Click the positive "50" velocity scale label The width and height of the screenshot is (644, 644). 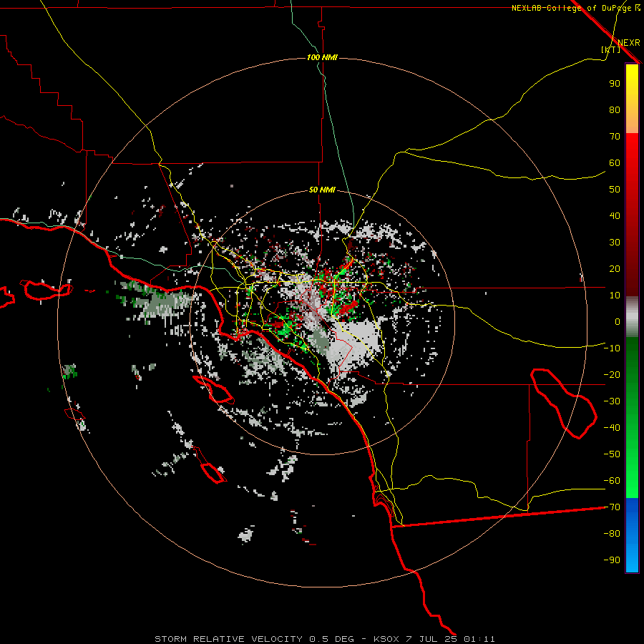coord(615,189)
